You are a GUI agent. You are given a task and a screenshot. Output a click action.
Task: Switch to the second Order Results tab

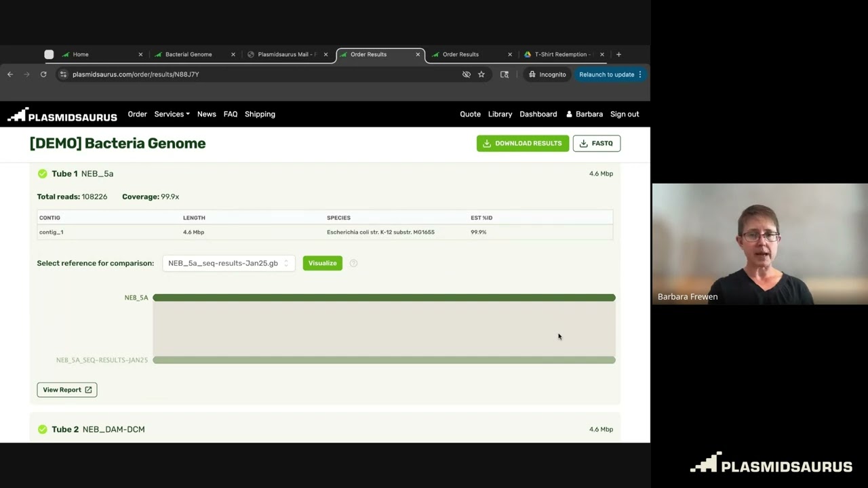tap(471, 54)
